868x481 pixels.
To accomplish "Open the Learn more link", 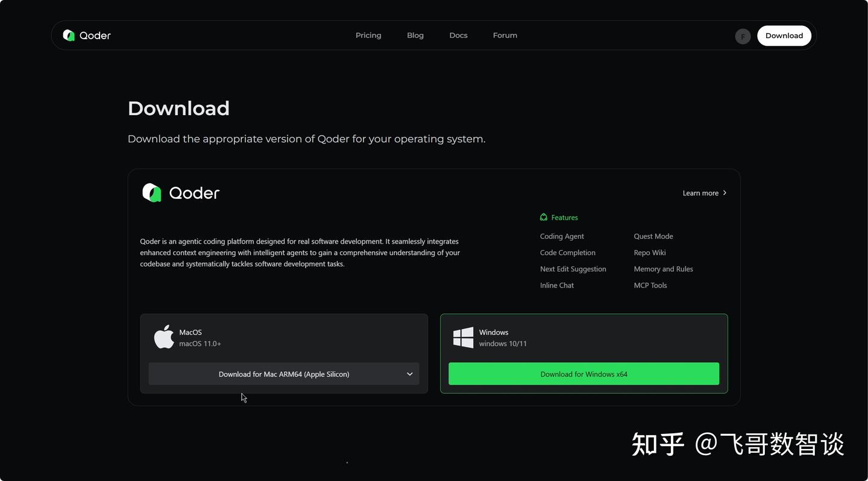I will point(700,193).
